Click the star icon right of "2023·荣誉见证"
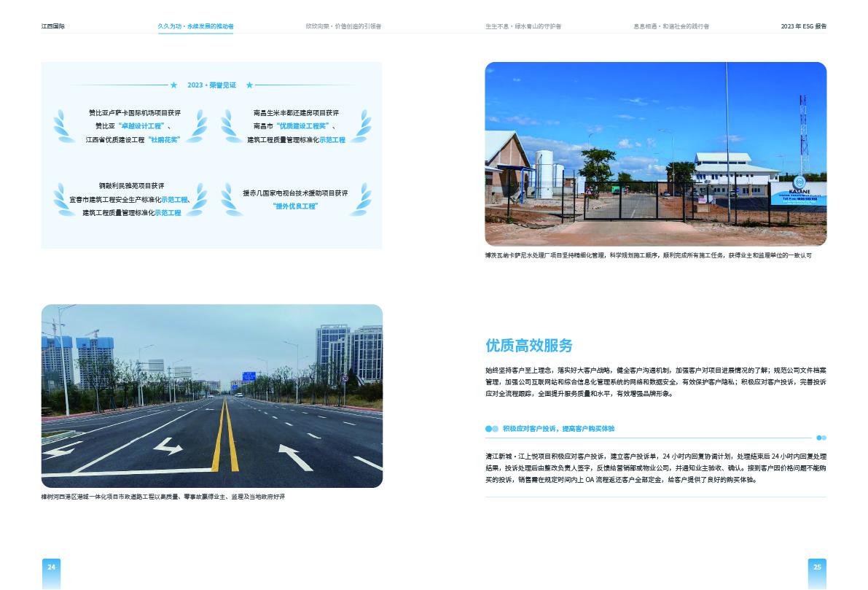The width and height of the screenshot is (868, 590). pyautogui.click(x=250, y=85)
